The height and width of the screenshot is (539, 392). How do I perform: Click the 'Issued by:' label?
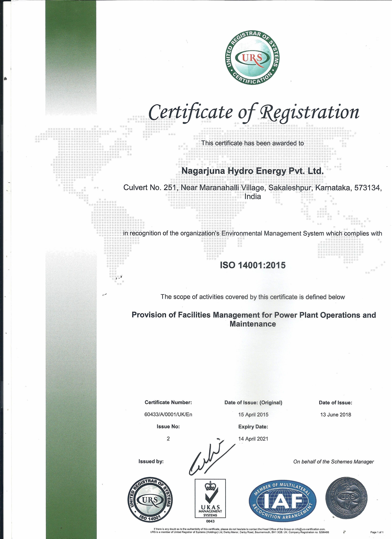[151, 462]
